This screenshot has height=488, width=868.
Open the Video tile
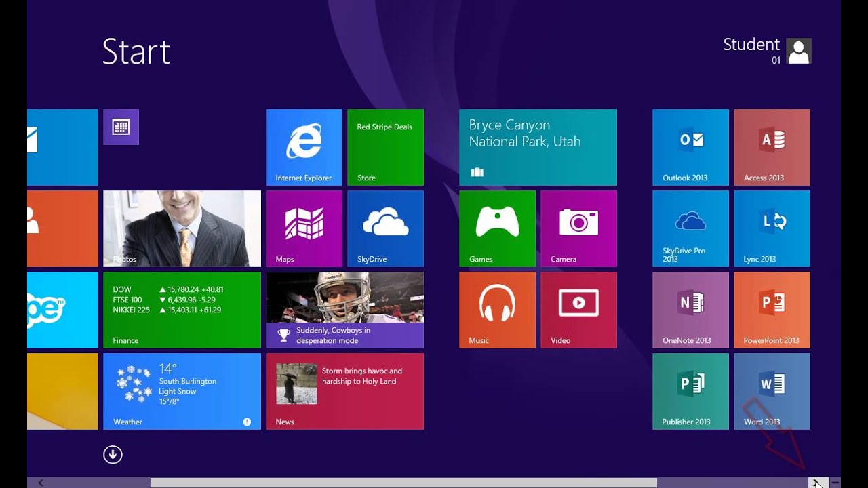(578, 310)
